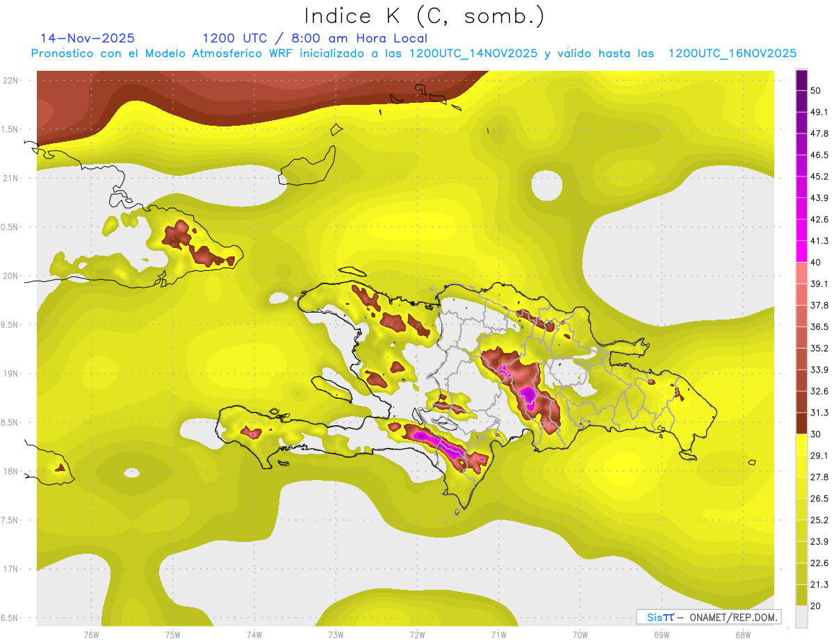834x644 pixels.
Task: Click the '43.9' value on the color scale
Action: click(819, 199)
